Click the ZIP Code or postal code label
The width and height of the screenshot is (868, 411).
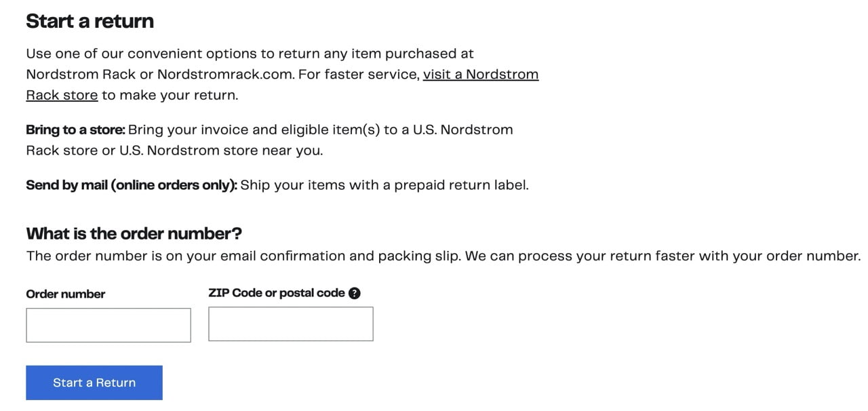pyautogui.click(x=277, y=292)
